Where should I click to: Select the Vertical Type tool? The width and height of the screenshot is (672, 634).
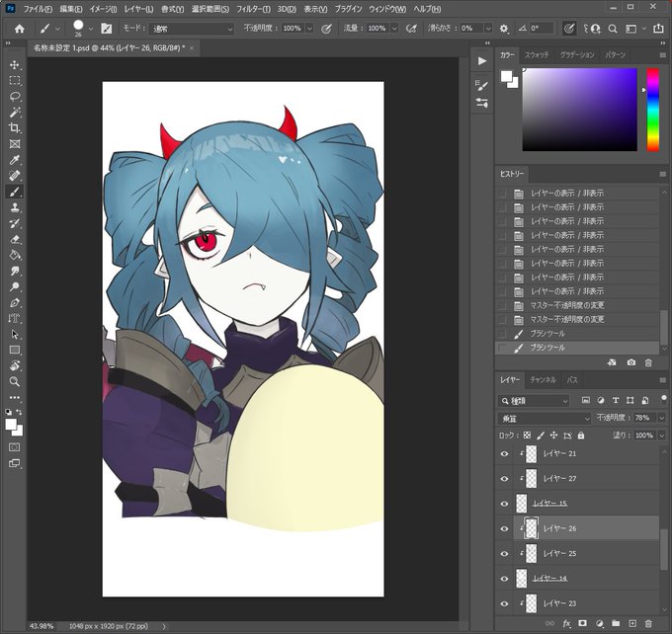[15, 318]
